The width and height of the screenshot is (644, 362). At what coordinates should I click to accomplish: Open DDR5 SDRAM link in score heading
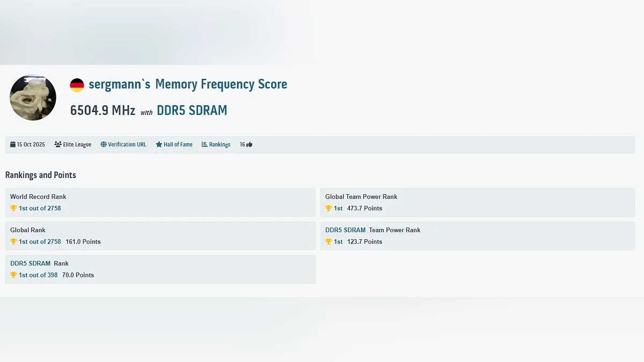(192, 110)
